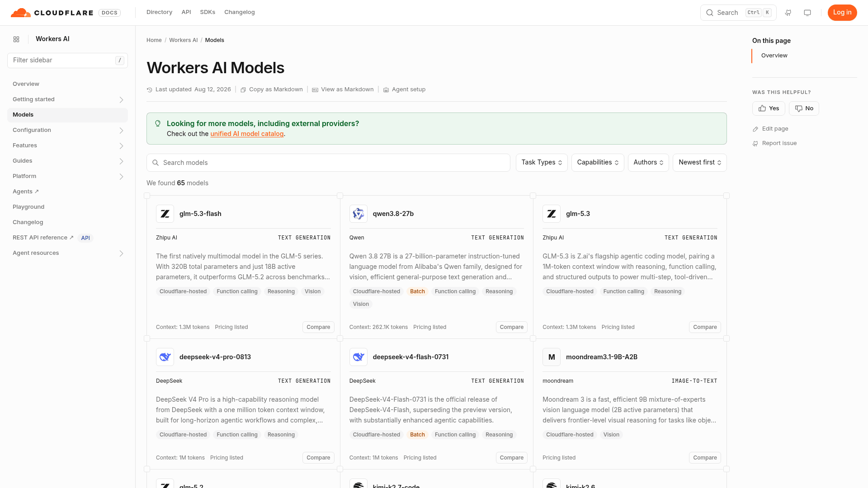Open the Directory nav item

[159, 12]
